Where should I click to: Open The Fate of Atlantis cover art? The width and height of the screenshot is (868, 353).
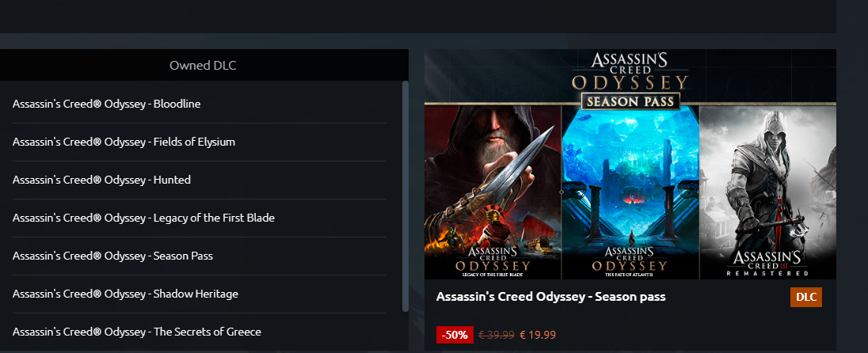(x=630, y=192)
